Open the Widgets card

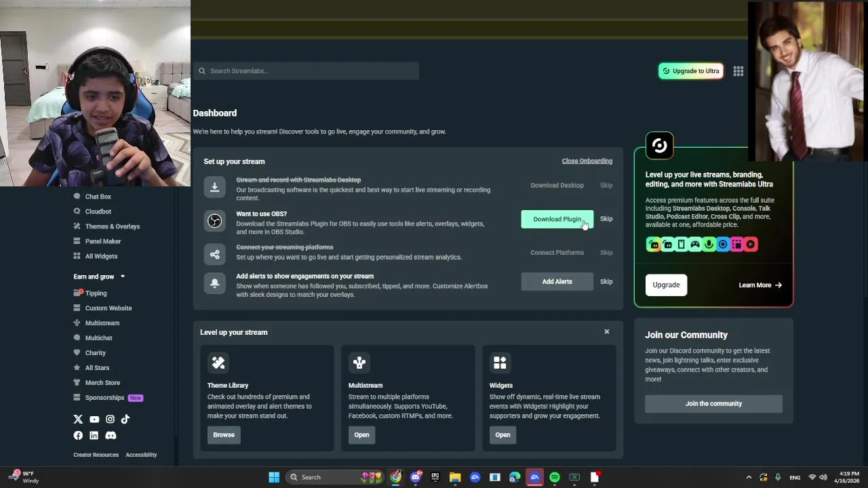tap(502, 435)
